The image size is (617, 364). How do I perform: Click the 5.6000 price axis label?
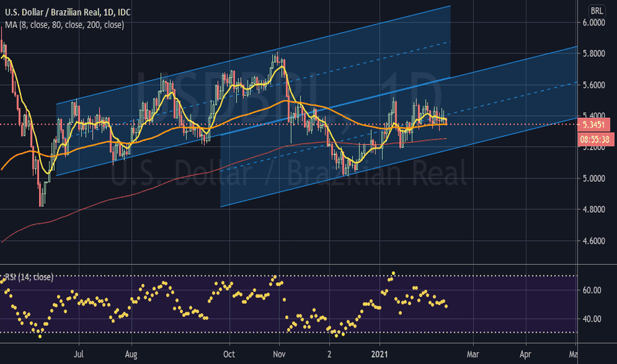[x=593, y=85]
